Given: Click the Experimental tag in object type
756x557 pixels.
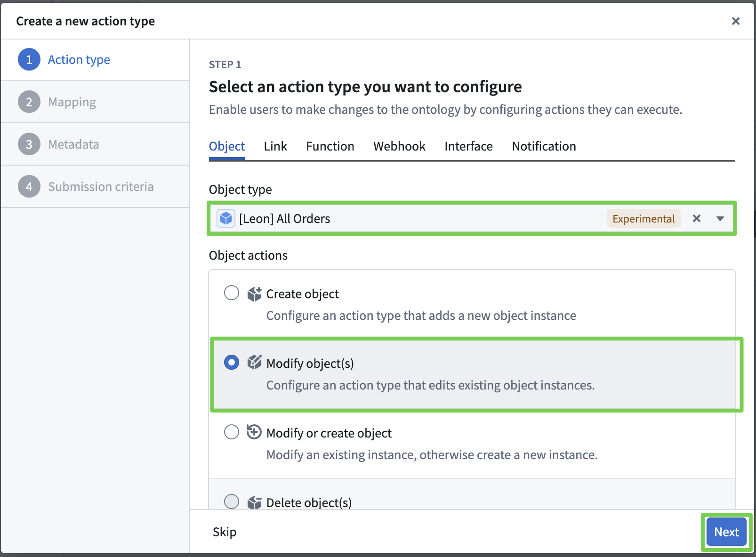Looking at the screenshot, I should tap(643, 219).
